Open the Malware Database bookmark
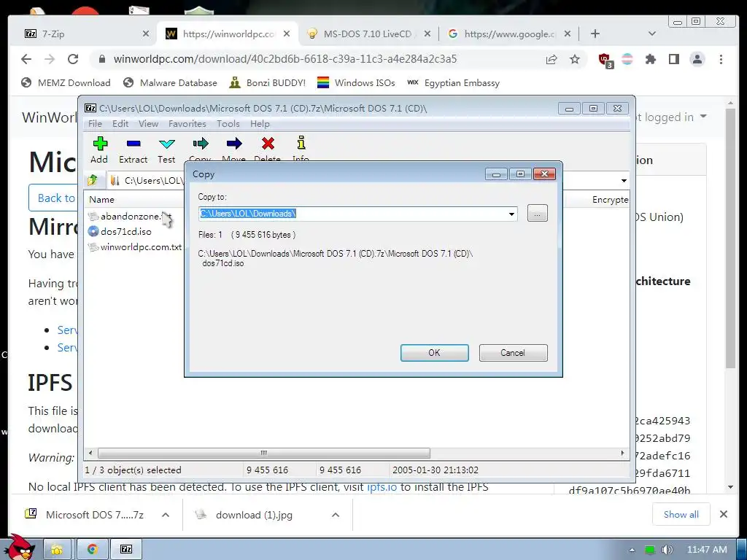Screen dimensions: 747x560 tap(169, 83)
